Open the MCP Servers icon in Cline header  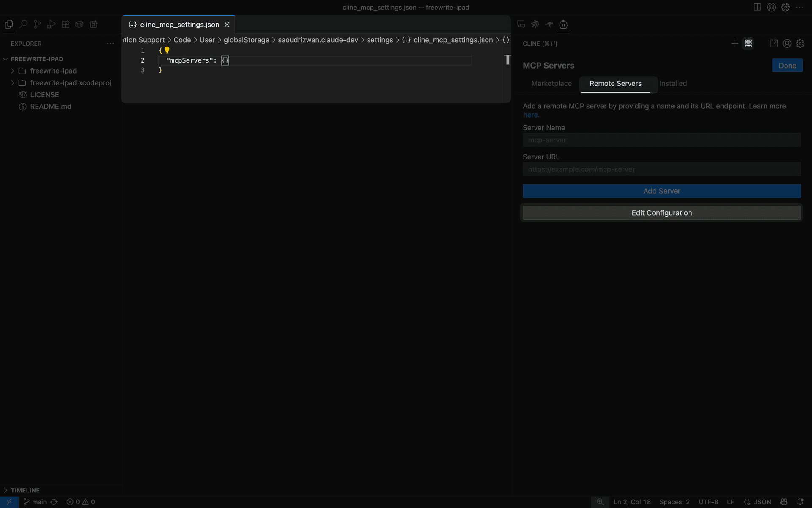tap(748, 43)
